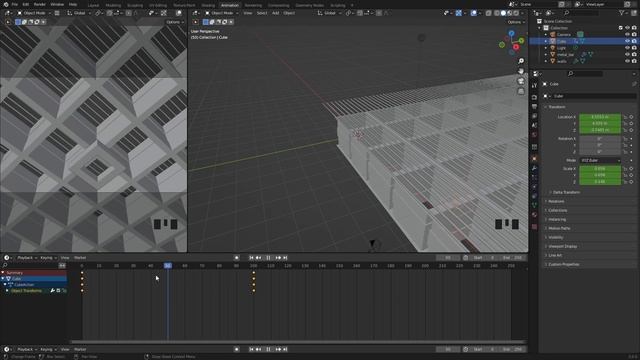Open the Object Data properties tab

tap(534, 205)
